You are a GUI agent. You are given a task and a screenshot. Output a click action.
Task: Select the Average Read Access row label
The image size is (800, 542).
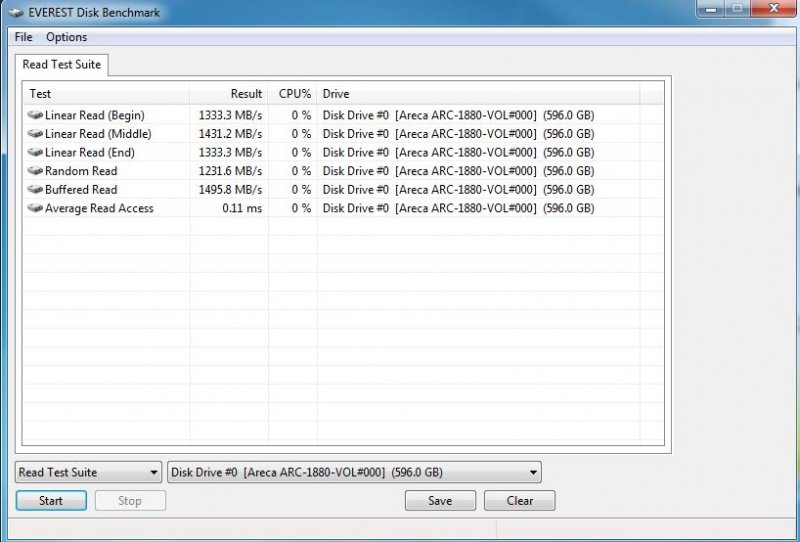pos(99,208)
